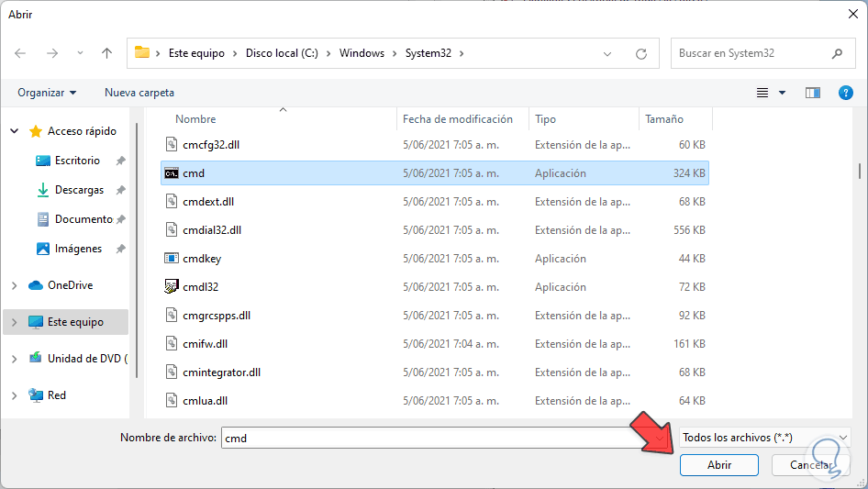The width and height of the screenshot is (868, 489).
Task: Toggle the preview pane
Action: click(x=813, y=93)
